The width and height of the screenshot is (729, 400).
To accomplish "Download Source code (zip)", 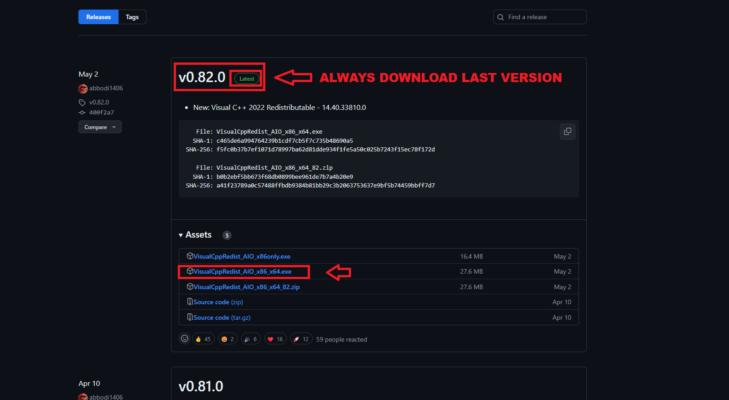I will (216, 301).
